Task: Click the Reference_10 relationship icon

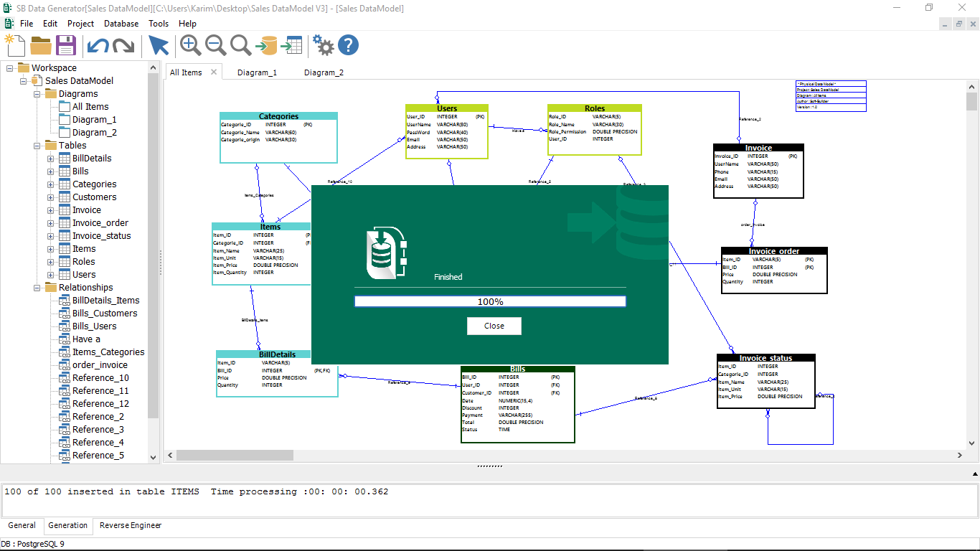Action: (64, 377)
